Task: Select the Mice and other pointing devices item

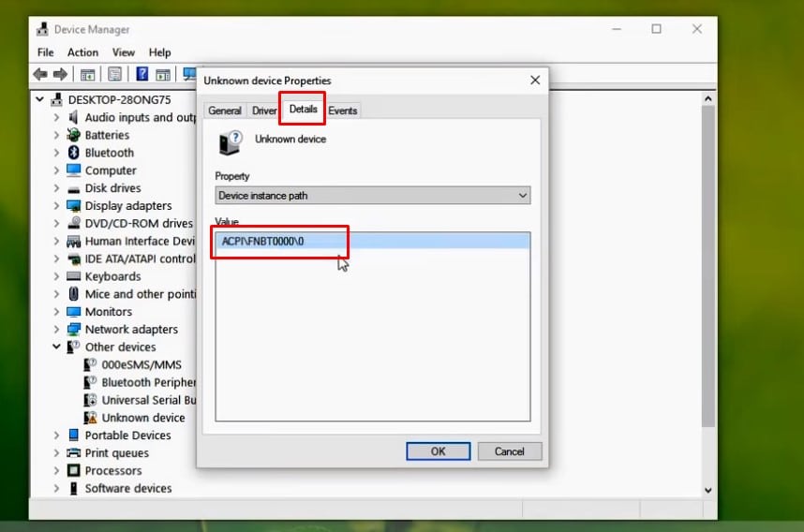Action: (141, 294)
